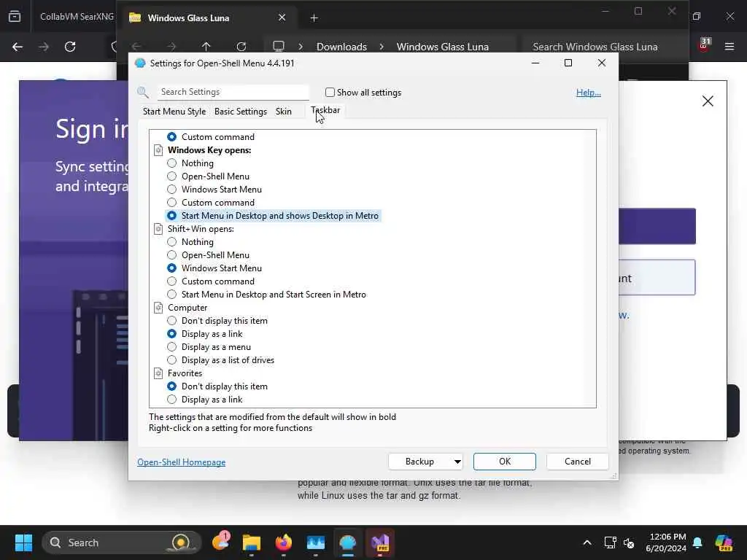Click the Explorer up-folder arrow
The height and width of the screenshot is (560, 747).
(206, 47)
